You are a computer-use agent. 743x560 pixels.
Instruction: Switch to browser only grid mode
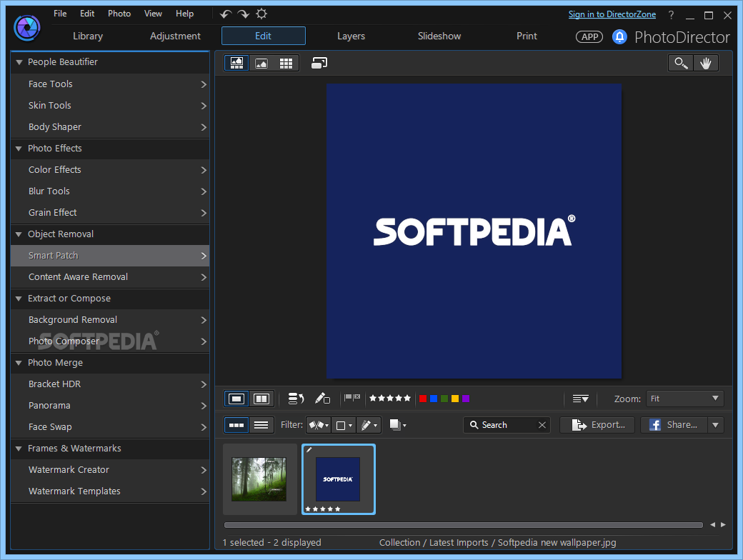tap(286, 63)
